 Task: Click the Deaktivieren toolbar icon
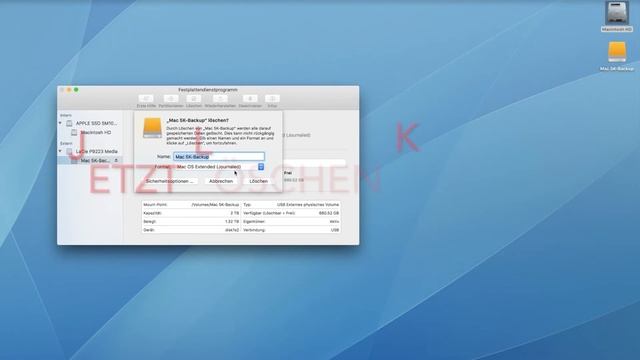pyautogui.click(x=250, y=98)
